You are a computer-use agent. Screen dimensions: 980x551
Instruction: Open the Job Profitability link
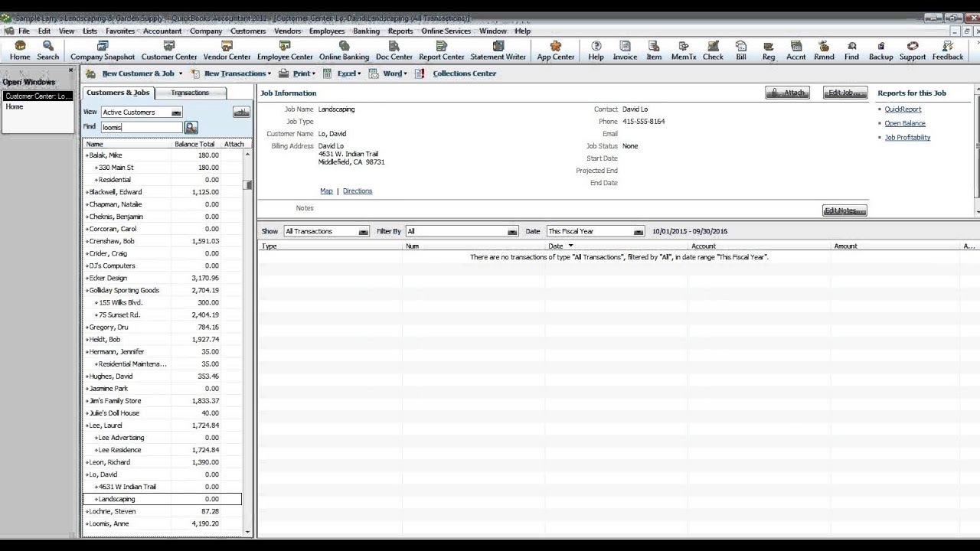[907, 138]
